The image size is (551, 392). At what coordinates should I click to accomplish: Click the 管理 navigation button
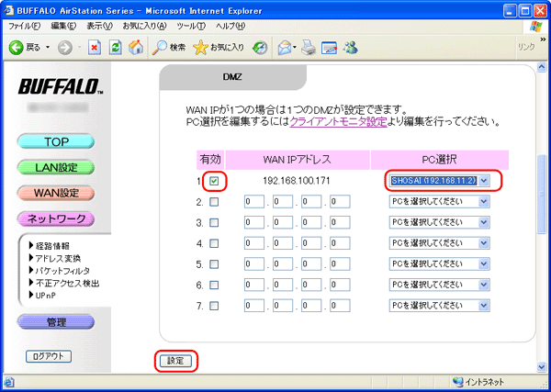(x=56, y=322)
